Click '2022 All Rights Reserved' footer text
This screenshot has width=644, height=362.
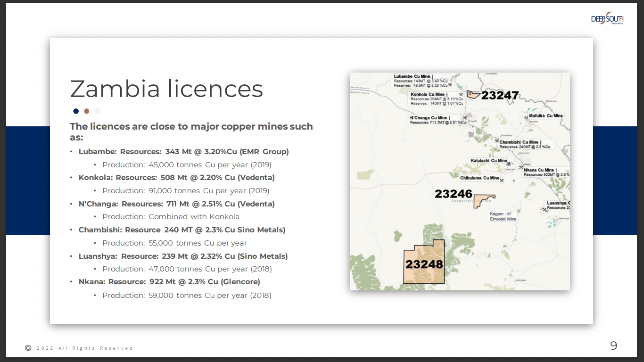(85, 348)
